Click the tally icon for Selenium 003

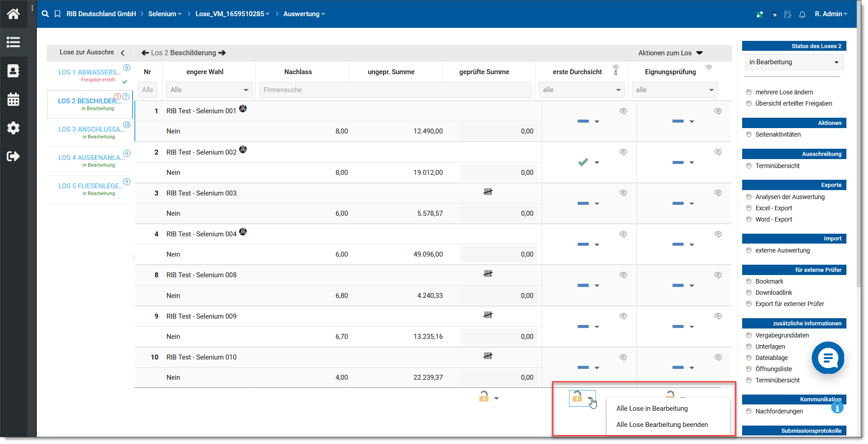[488, 191]
